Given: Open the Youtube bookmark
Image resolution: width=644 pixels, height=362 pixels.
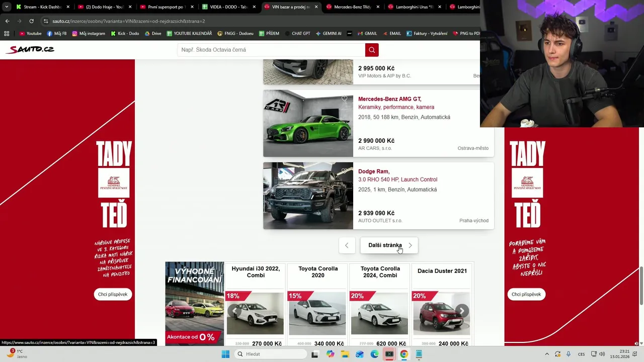Looking at the screenshot, I should click(30, 34).
